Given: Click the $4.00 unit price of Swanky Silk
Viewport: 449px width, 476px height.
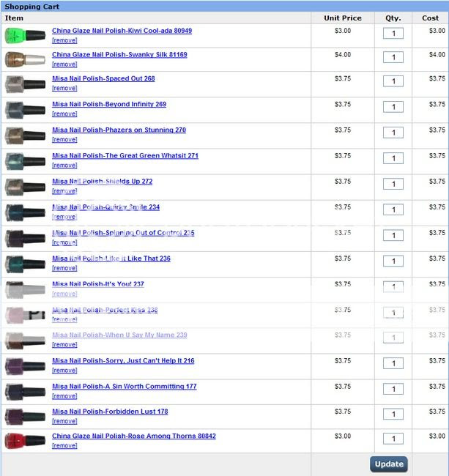Looking at the screenshot, I should (343, 55).
